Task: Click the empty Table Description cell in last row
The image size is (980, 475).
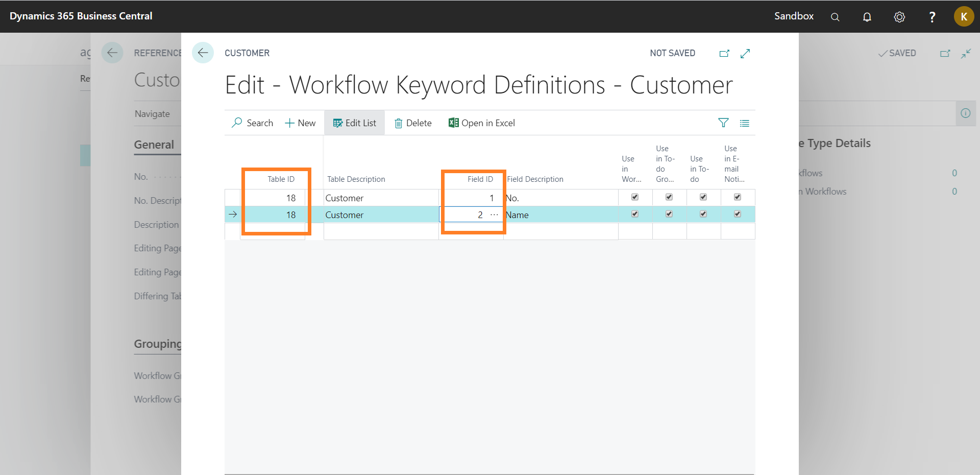Action: [381, 231]
